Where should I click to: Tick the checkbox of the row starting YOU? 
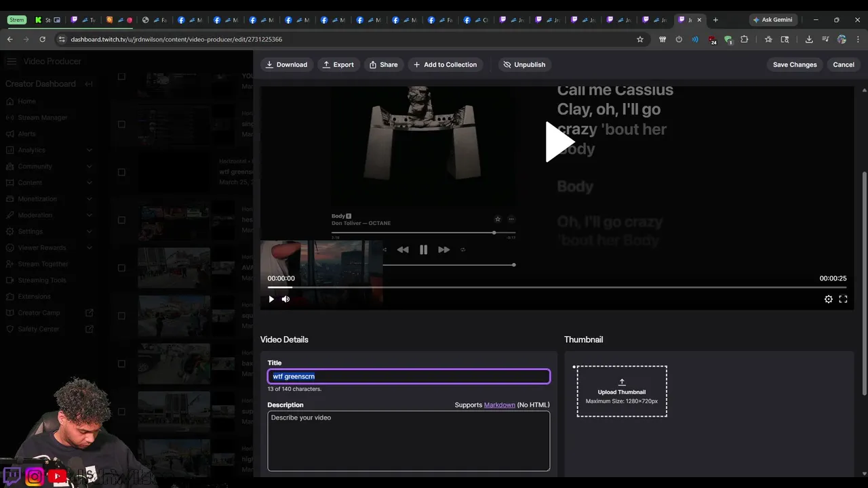click(121, 76)
